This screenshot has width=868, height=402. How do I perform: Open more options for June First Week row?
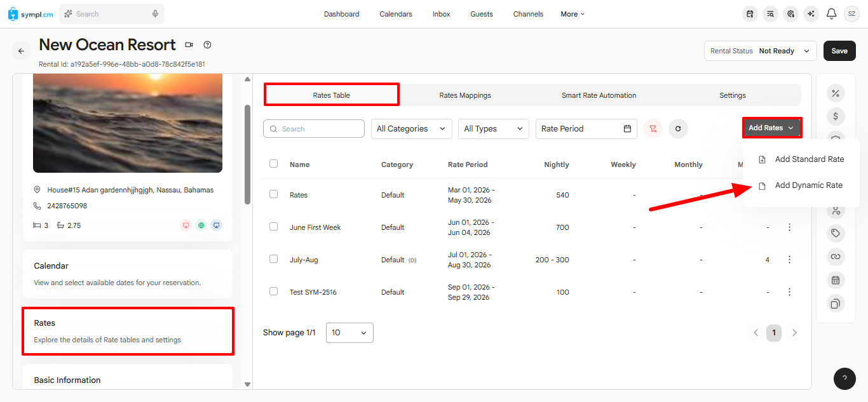tap(790, 227)
